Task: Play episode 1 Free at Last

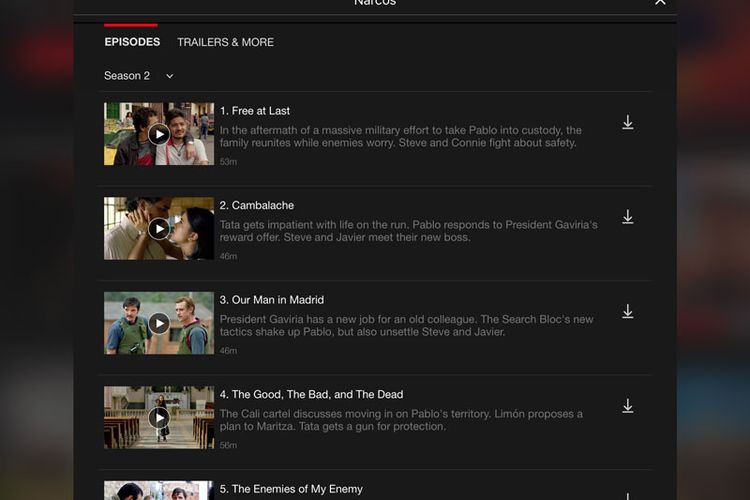Action: pyautogui.click(x=159, y=134)
